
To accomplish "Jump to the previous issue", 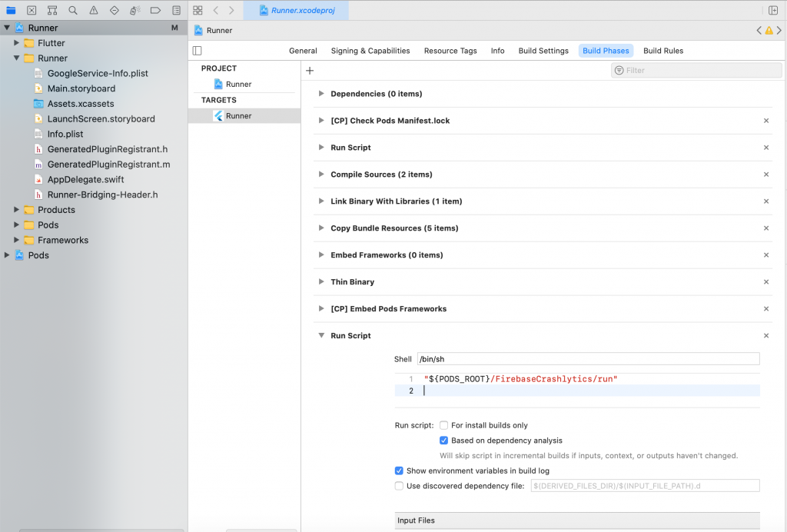I will (759, 31).
